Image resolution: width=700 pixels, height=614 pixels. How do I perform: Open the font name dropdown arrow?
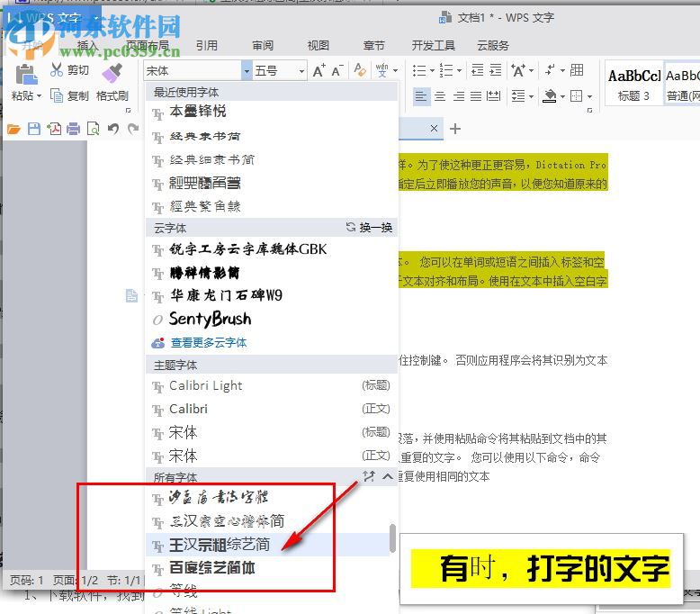[247, 70]
